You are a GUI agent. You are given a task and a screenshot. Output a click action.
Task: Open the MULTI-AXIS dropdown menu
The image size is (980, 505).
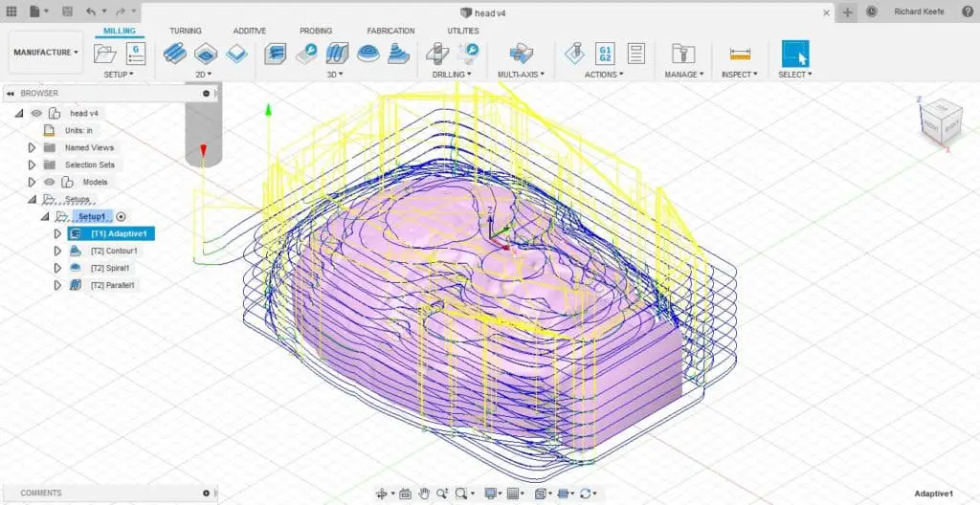(x=521, y=75)
